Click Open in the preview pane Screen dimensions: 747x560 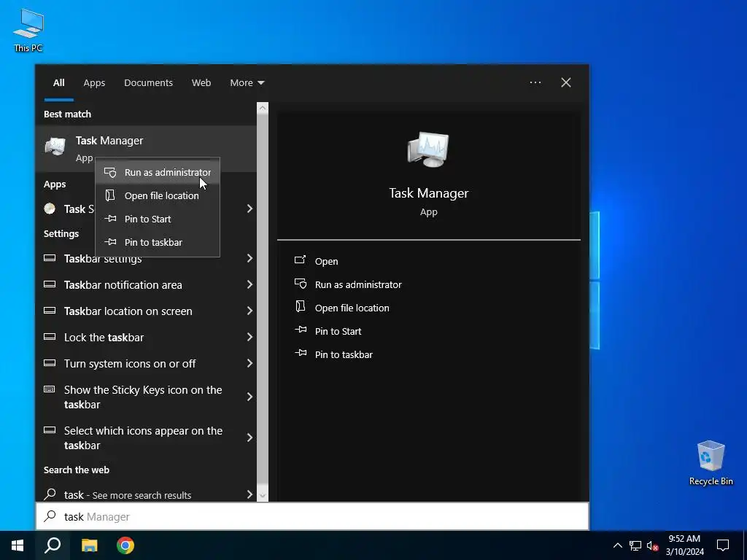pyautogui.click(x=326, y=262)
